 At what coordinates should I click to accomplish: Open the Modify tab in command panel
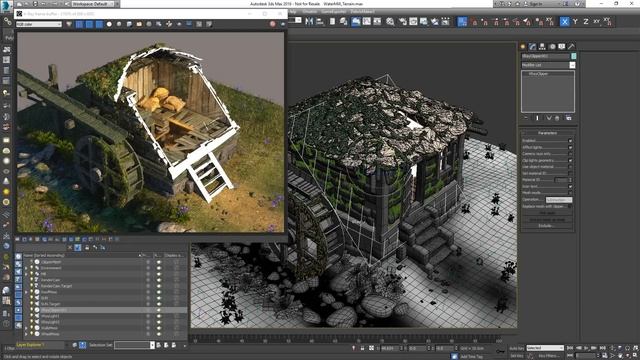pos(532,47)
